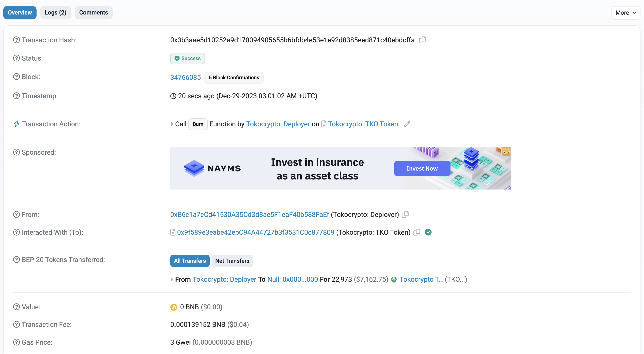Click the sponsored Nayms insurance banner text
Screen dimensions: 644x354
point(317,169)
